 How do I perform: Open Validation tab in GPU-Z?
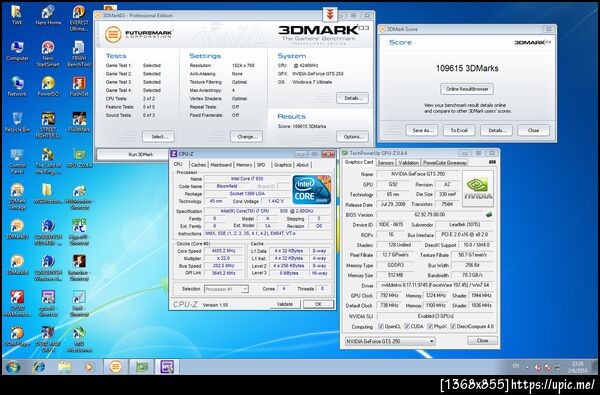tap(408, 163)
